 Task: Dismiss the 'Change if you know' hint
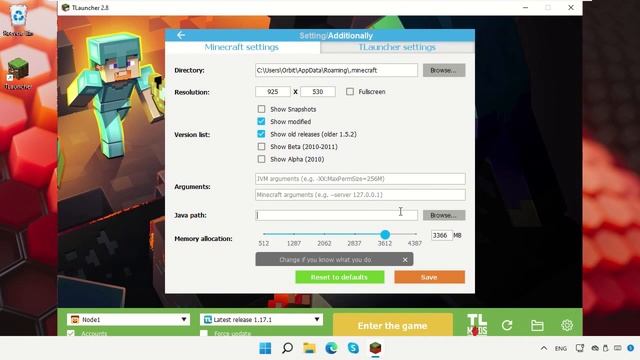click(x=405, y=260)
